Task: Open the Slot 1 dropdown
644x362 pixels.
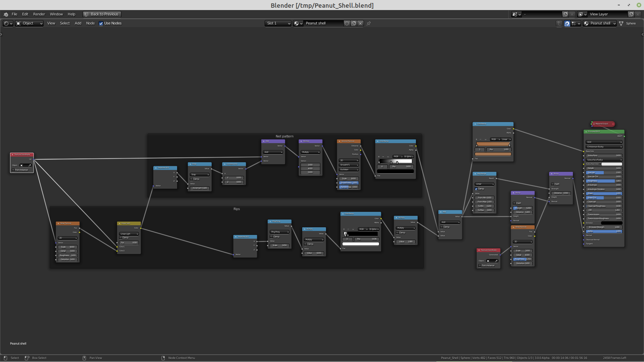Action: pyautogui.click(x=278, y=23)
